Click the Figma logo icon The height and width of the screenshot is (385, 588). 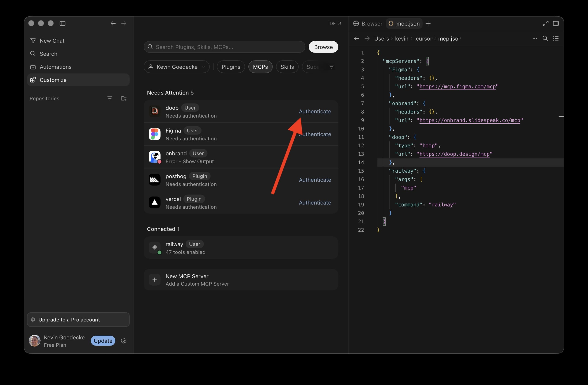click(x=155, y=134)
